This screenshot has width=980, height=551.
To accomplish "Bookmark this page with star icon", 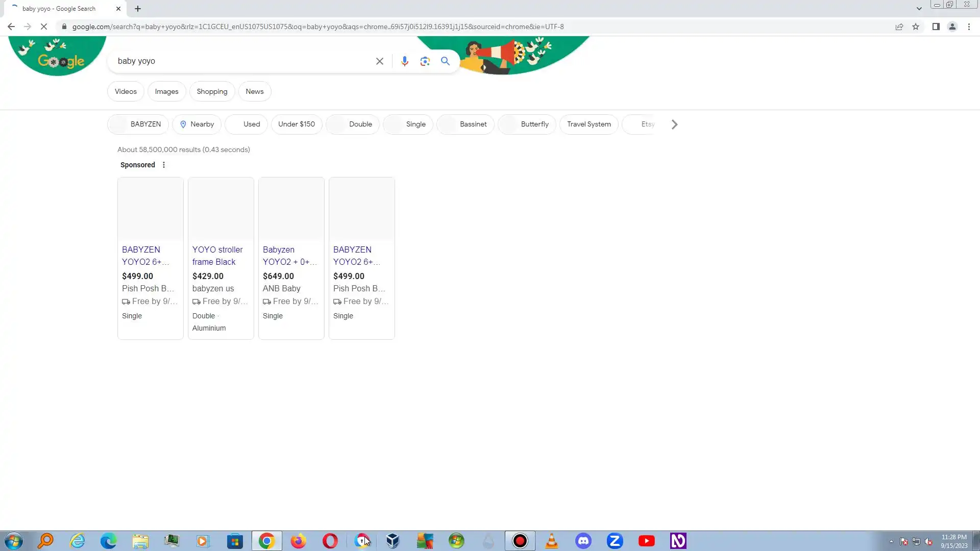I will pos(916,27).
